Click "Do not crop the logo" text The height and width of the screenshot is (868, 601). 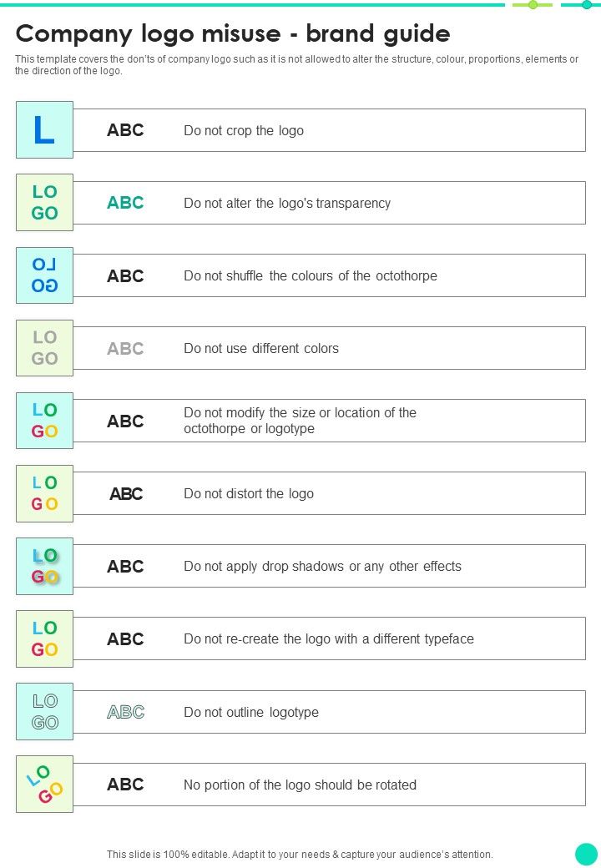point(244,131)
